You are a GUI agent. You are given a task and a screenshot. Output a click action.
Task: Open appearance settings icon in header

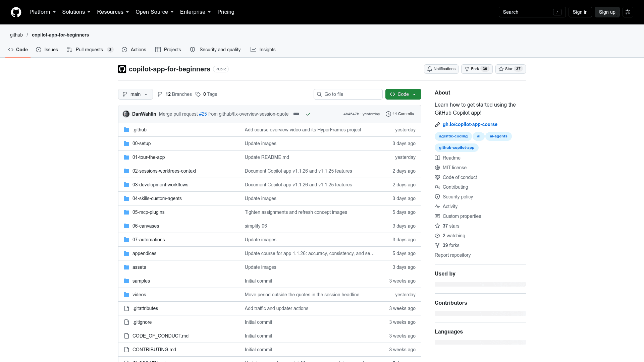pos(628,12)
